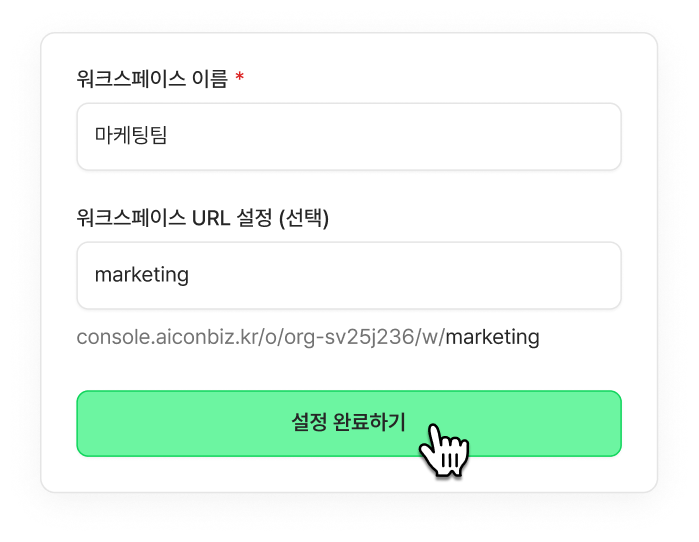Place the cursor on the marketing text inside the URL field
Screen dimensions: 699x542
pyautogui.click(x=142, y=275)
